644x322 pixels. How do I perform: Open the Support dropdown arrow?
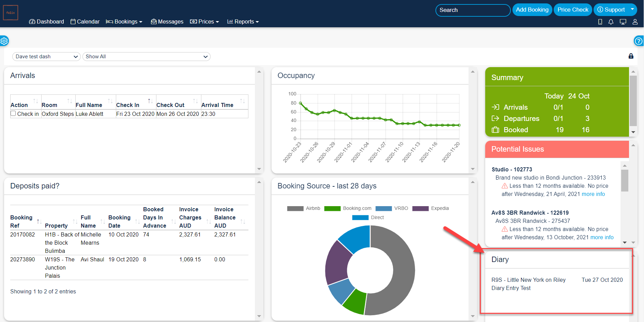(632, 10)
